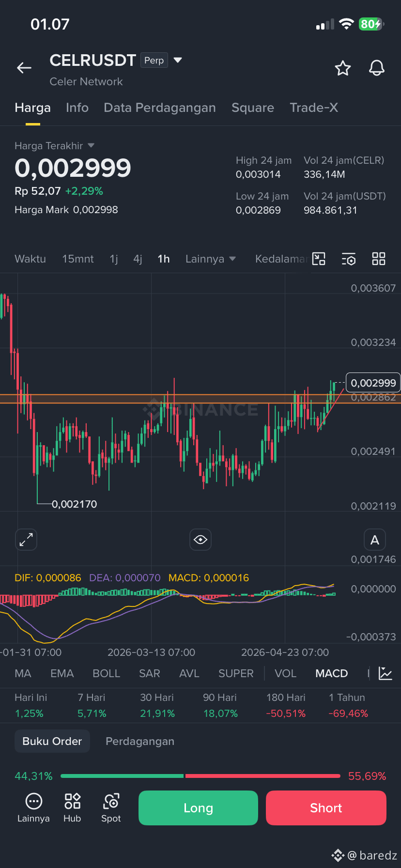Go back using the left arrow
The image size is (401, 868).
pos(24,68)
